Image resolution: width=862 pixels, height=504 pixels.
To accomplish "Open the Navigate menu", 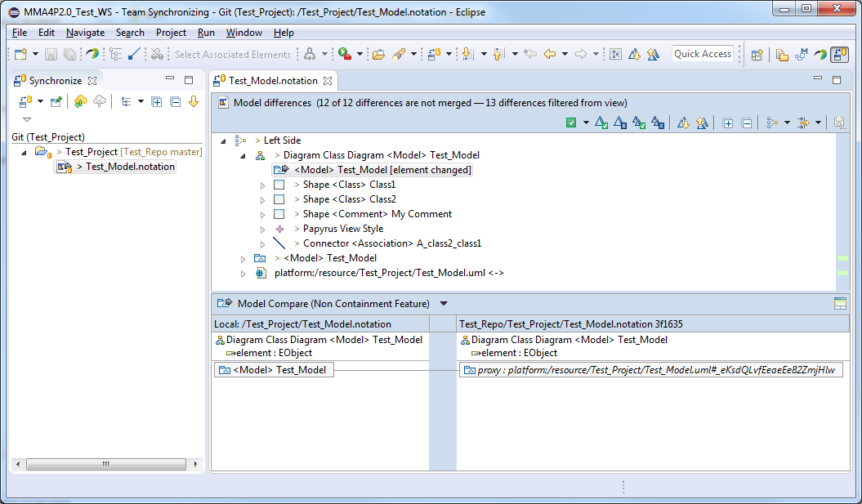I will pos(85,33).
